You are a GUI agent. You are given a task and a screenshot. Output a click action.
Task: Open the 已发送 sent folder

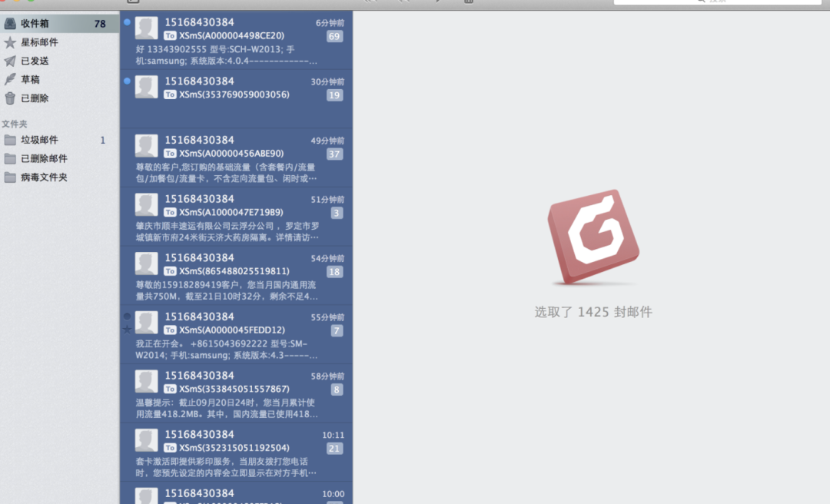tap(59, 61)
